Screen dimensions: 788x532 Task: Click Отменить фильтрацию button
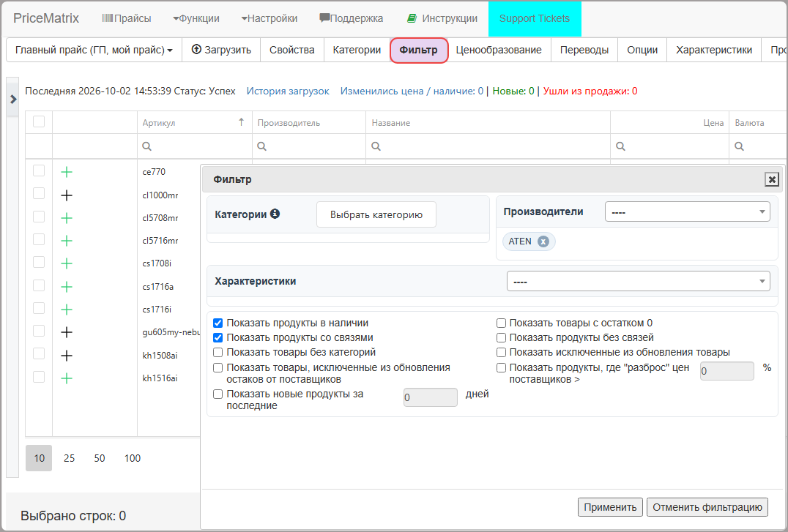[707, 507]
